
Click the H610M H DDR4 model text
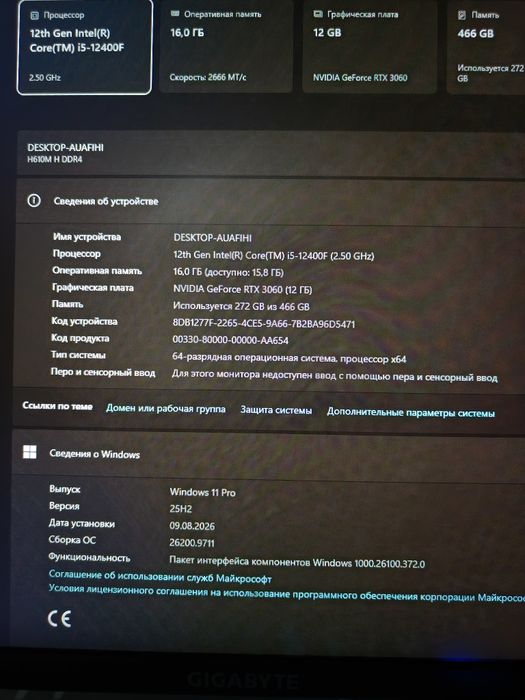(x=55, y=159)
